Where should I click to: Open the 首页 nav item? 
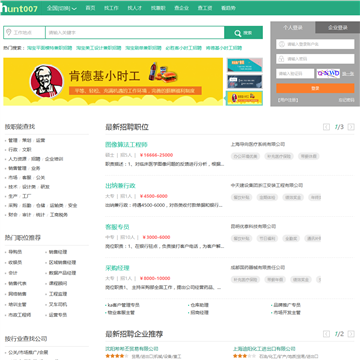click(90, 8)
